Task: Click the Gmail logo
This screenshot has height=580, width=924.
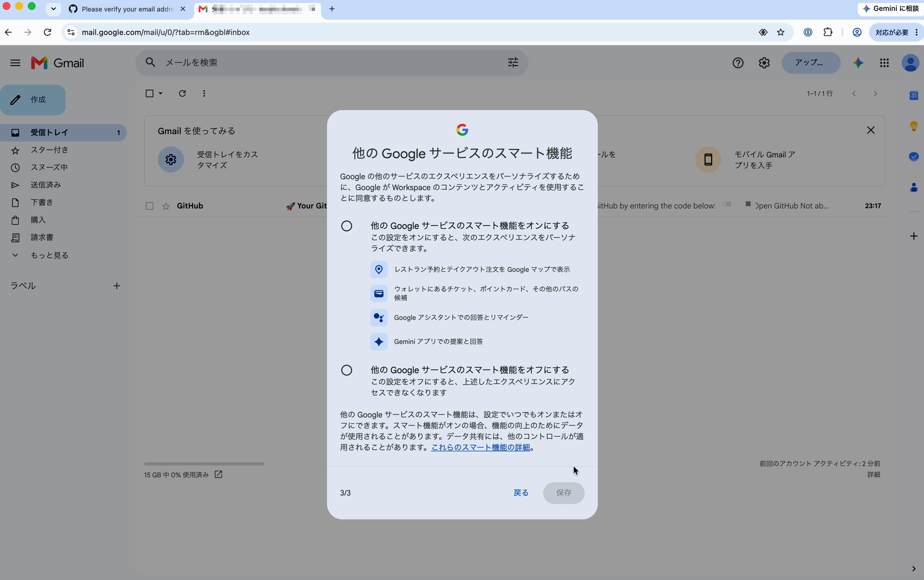Action: click(x=58, y=63)
